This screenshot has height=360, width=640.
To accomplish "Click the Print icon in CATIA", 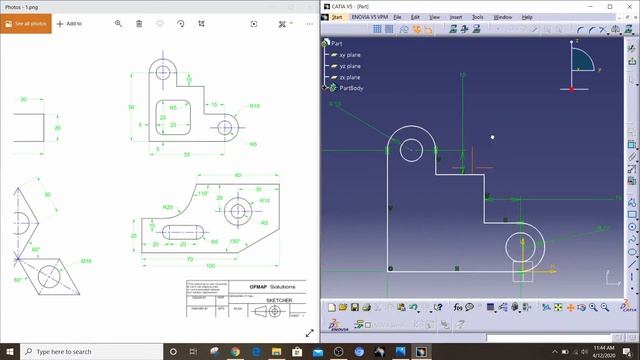I will [367, 307].
